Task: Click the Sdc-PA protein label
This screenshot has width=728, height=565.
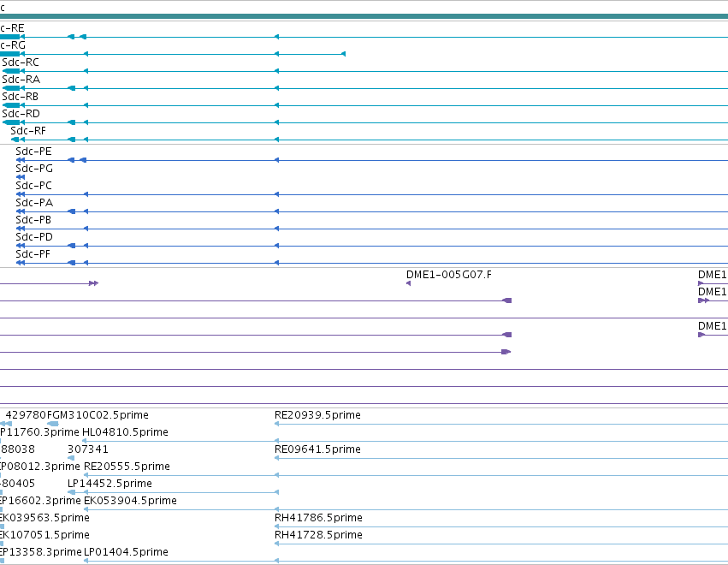Action: 34,203
